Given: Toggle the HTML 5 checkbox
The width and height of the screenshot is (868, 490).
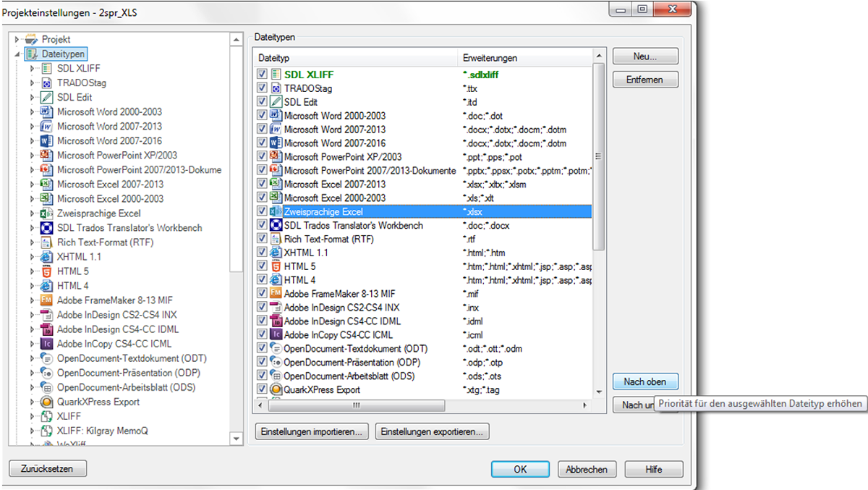Looking at the screenshot, I should [262, 266].
